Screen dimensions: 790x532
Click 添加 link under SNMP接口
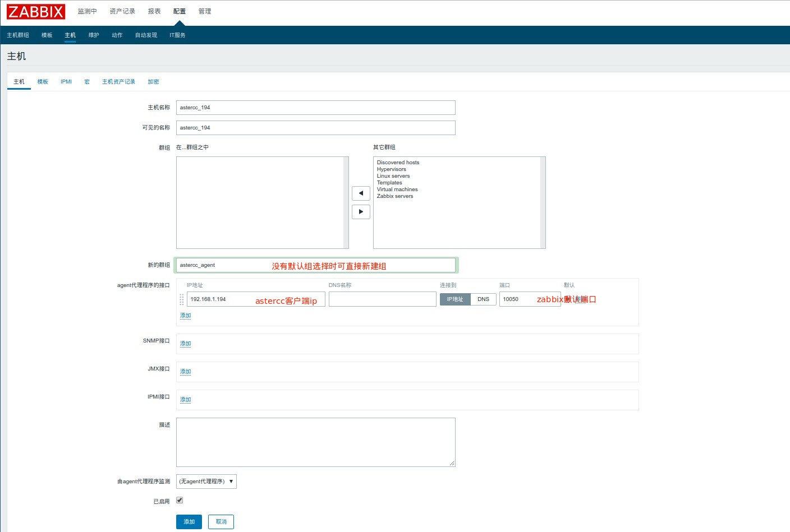point(185,344)
